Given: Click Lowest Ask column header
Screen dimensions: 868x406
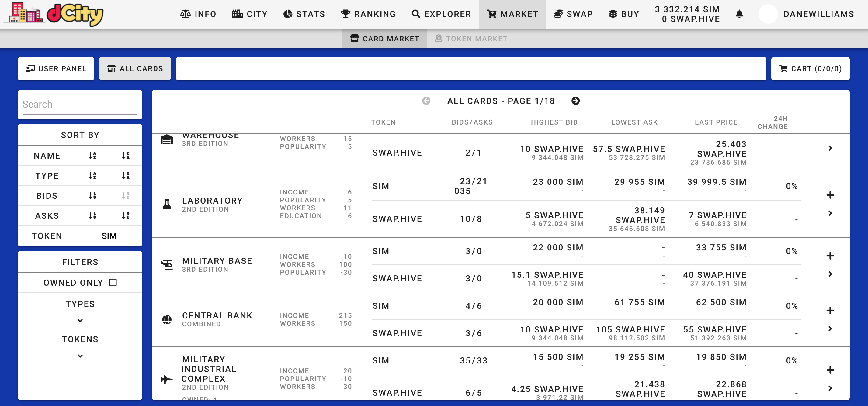Looking at the screenshot, I should [634, 122].
